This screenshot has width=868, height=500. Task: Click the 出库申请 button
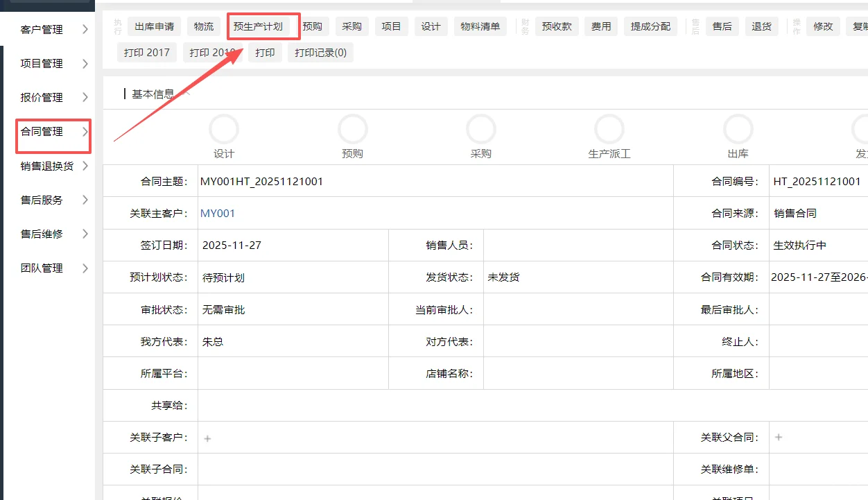[154, 26]
